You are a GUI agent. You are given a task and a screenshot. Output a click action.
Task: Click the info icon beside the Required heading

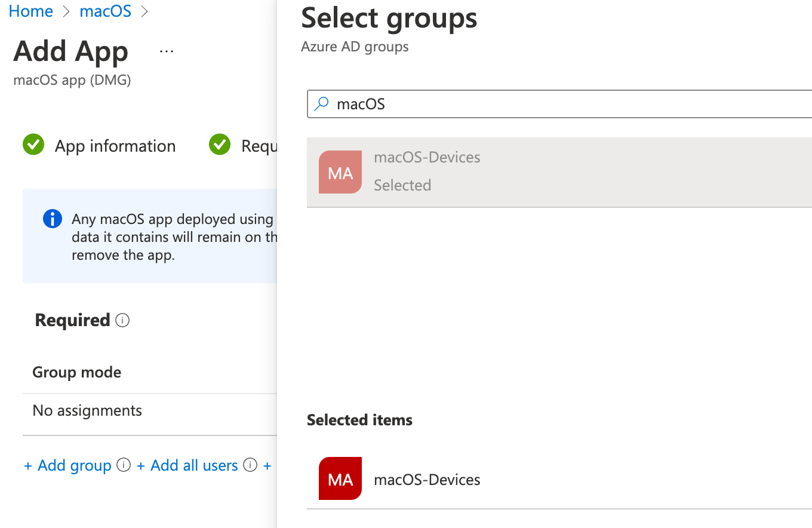(x=122, y=320)
